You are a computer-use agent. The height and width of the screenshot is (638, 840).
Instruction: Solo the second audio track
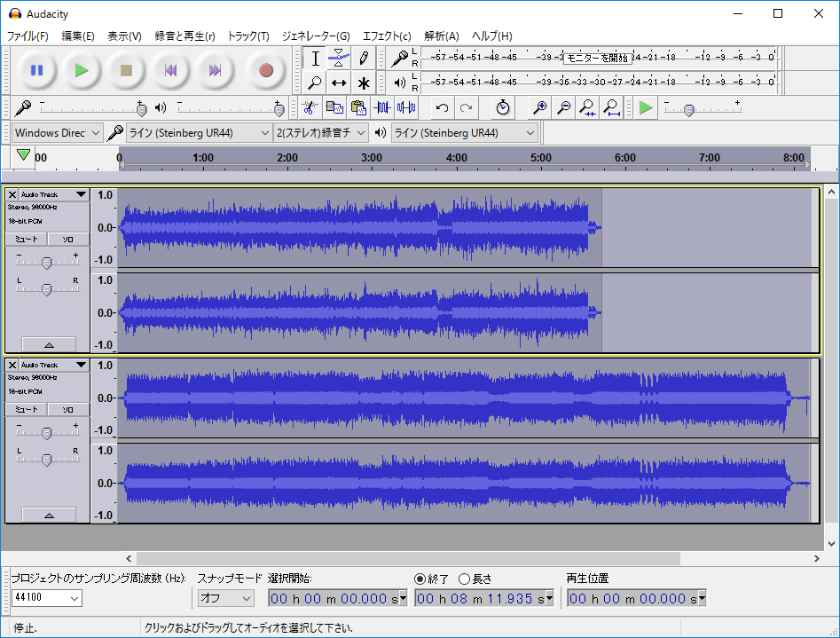68,410
